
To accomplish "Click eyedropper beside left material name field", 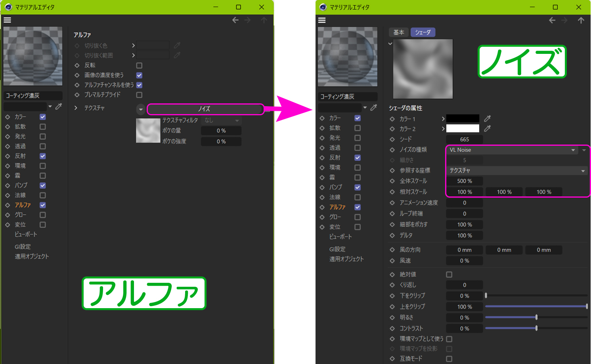I will pyautogui.click(x=59, y=107).
